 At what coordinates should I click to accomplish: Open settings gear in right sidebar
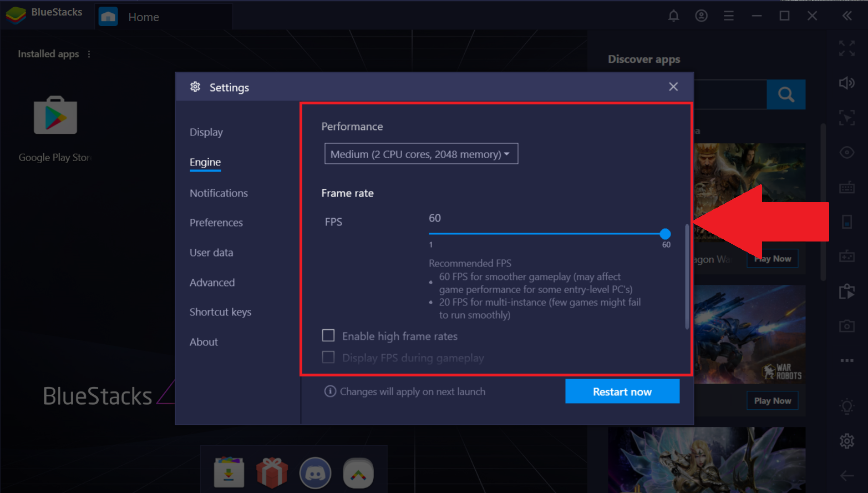pyautogui.click(x=847, y=441)
